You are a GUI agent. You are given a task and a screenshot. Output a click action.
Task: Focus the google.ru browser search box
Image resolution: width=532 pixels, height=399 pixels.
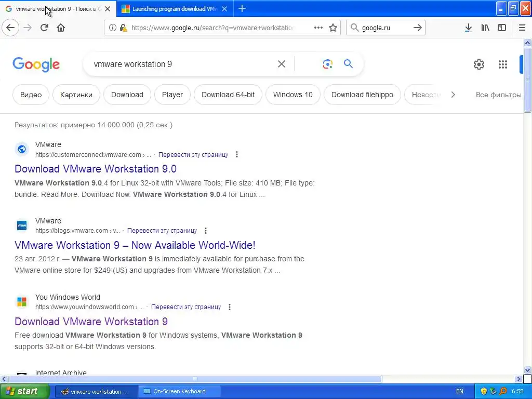tap(385, 28)
